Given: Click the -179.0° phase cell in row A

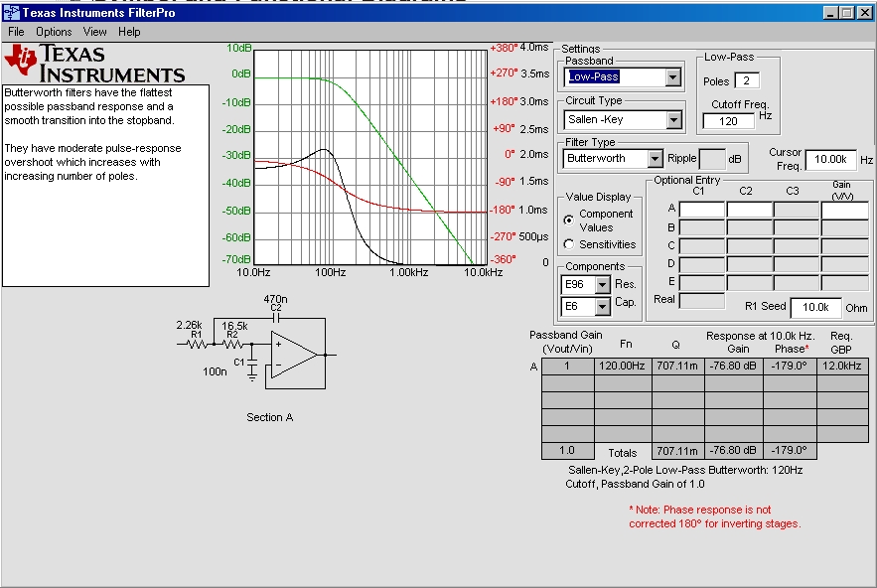Looking at the screenshot, I should point(790,366).
